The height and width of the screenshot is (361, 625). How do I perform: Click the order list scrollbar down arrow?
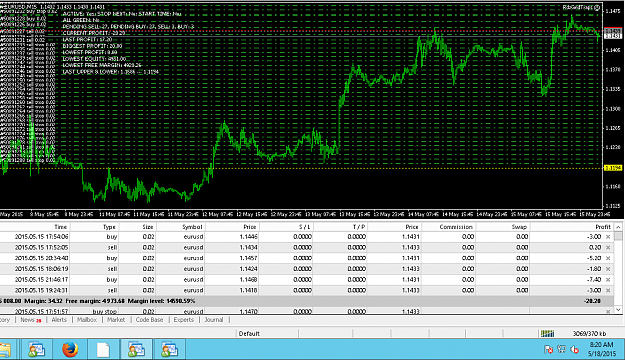pos(618,310)
